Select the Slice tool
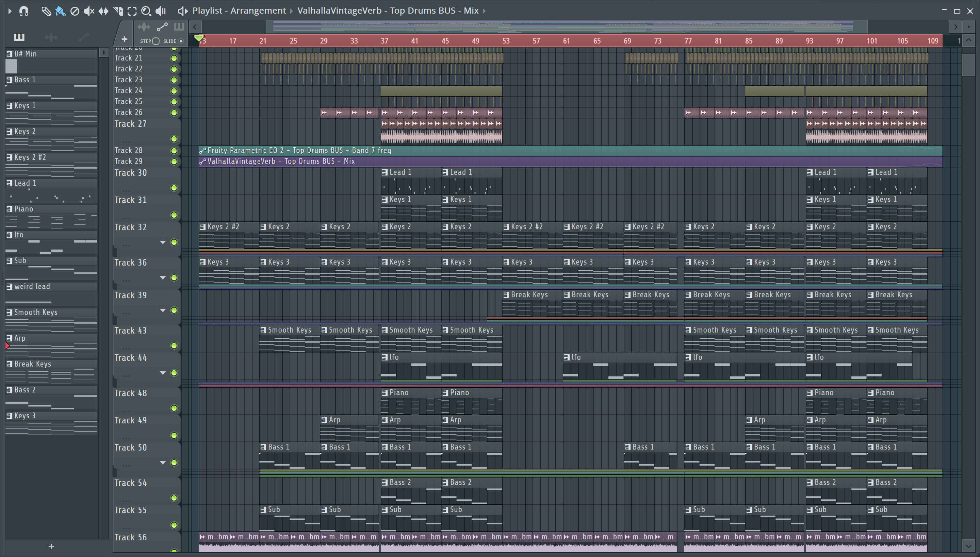Image resolution: width=980 pixels, height=557 pixels. click(x=118, y=11)
